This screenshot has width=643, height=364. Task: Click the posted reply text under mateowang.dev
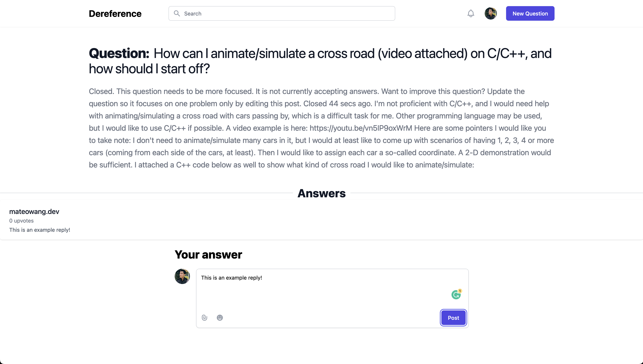click(x=40, y=230)
